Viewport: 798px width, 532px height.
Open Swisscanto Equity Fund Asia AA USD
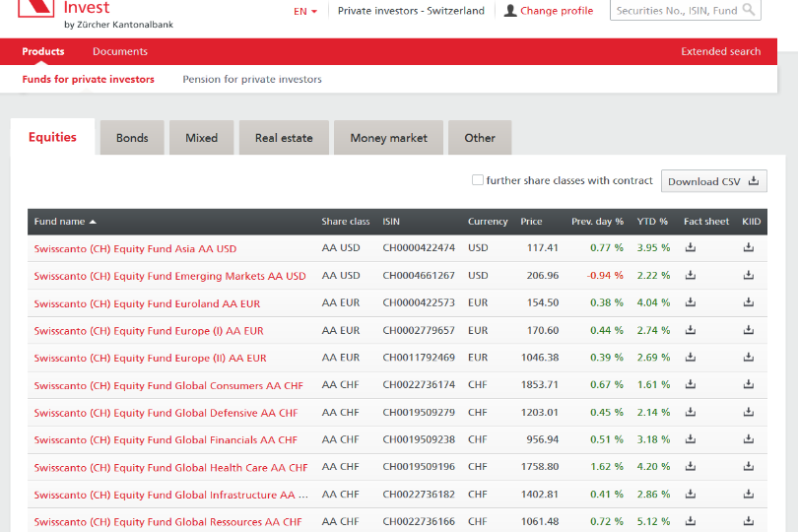click(x=135, y=249)
